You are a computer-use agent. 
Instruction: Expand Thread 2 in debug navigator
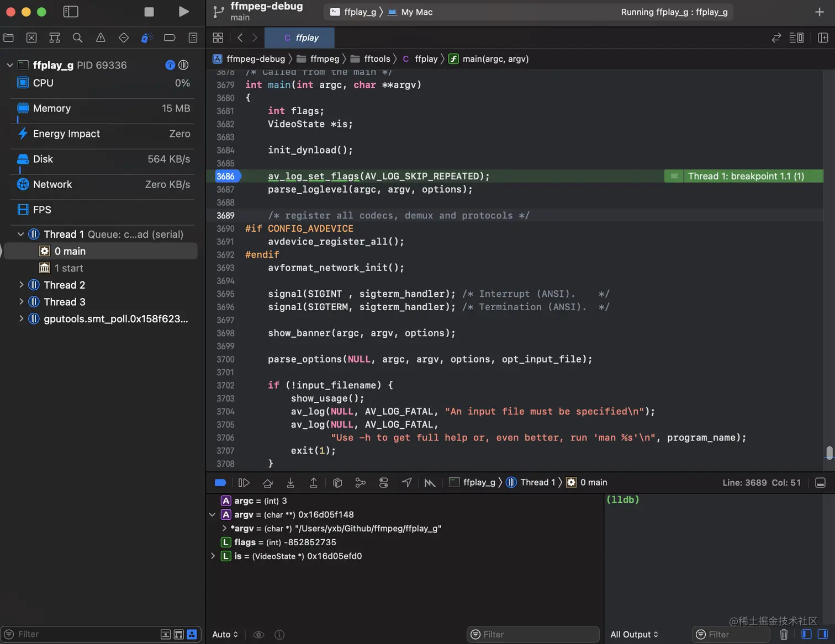click(21, 285)
